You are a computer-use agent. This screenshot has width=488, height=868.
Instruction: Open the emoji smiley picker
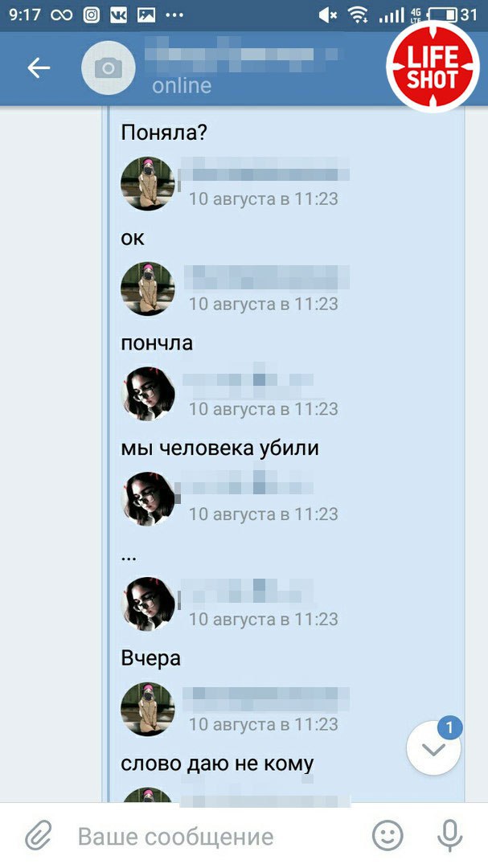pyautogui.click(x=388, y=835)
